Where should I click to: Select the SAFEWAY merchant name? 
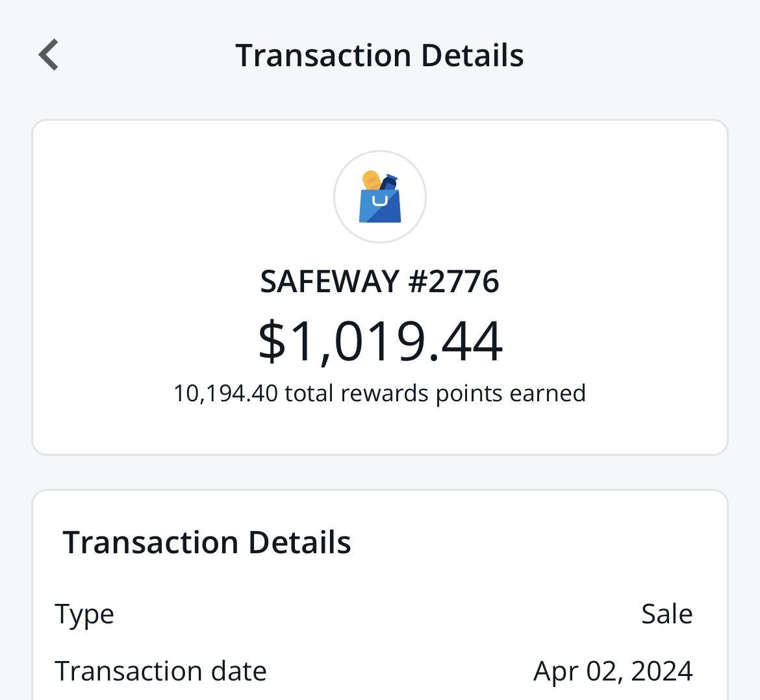point(329,282)
